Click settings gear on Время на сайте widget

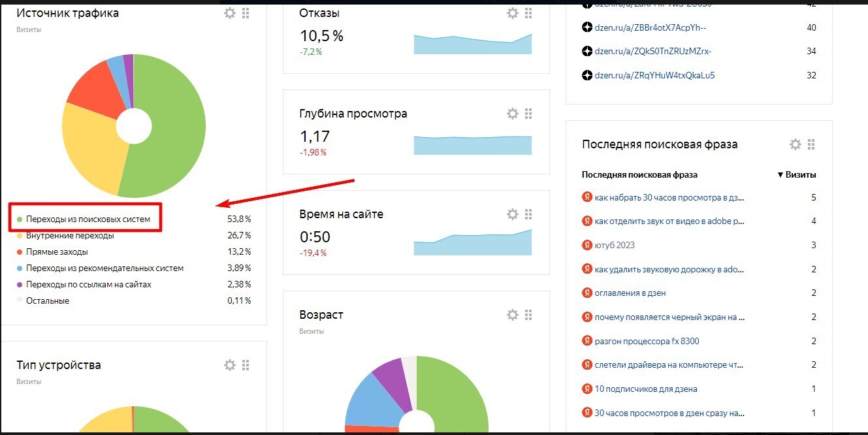pos(513,214)
